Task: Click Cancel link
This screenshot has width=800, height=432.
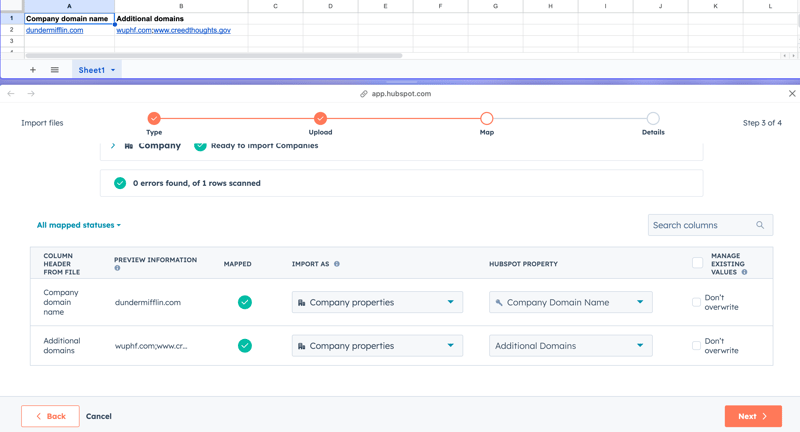Action: pos(98,416)
